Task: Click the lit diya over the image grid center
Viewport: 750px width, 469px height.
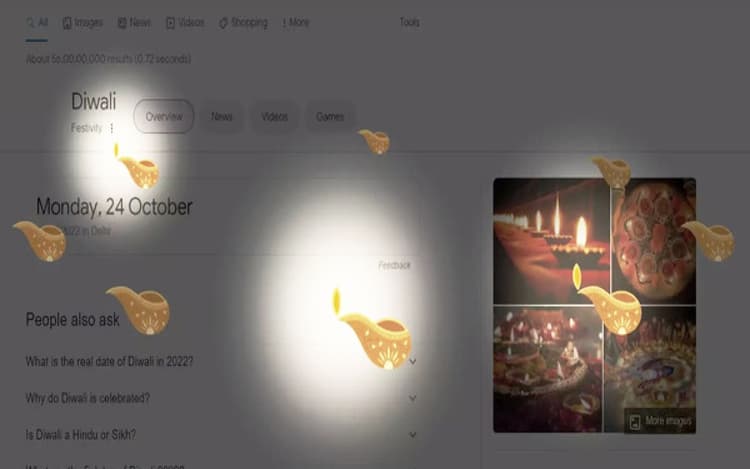Action: coord(607,299)
